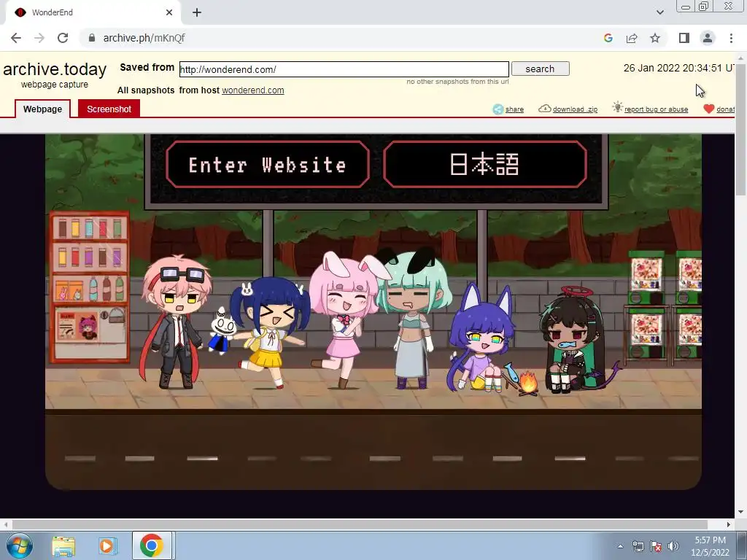Open the Windows Start menu
The width and height of the screenshot is (747, 560).
19,545
